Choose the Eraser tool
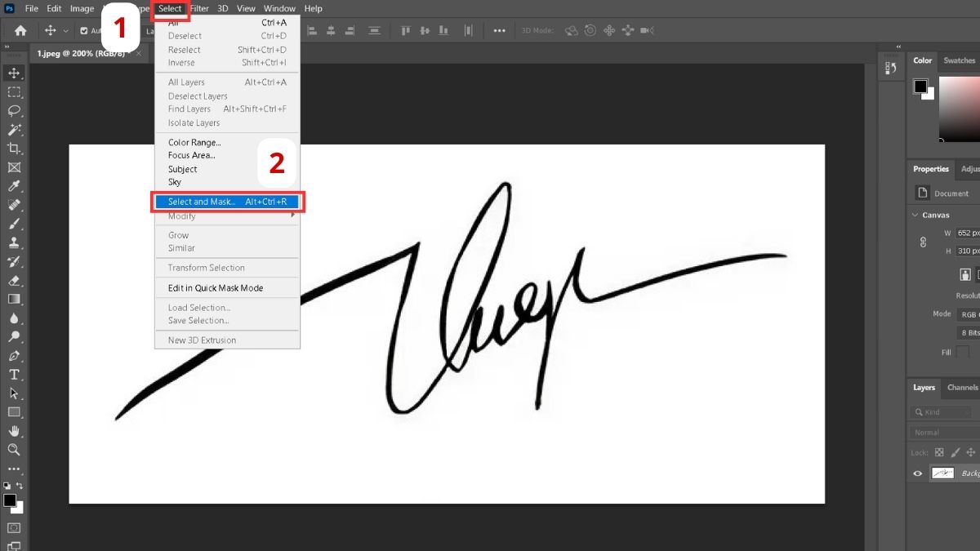The image size is (980, 551). coord(14,280)
